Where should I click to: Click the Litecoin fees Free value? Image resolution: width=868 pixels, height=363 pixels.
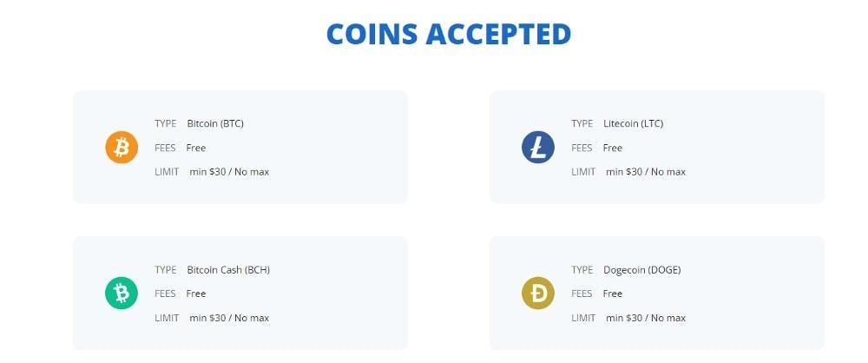click(x=613, y=148)
